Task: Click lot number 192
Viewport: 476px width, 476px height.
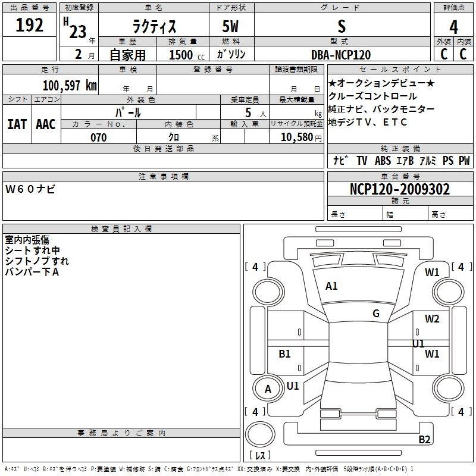Action: (x=29, y=25)
